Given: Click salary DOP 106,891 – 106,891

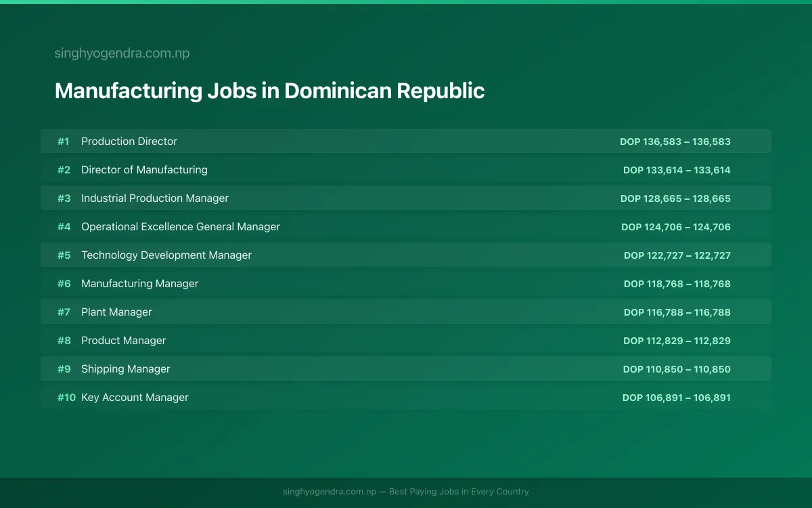Looking at the screenshot, I should pyautogui.click(x=677, y=398).
